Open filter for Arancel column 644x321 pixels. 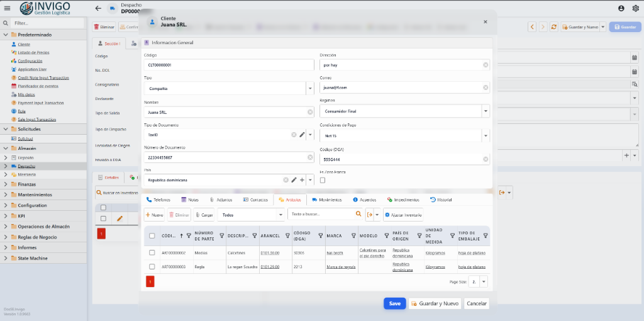point(287,236)
